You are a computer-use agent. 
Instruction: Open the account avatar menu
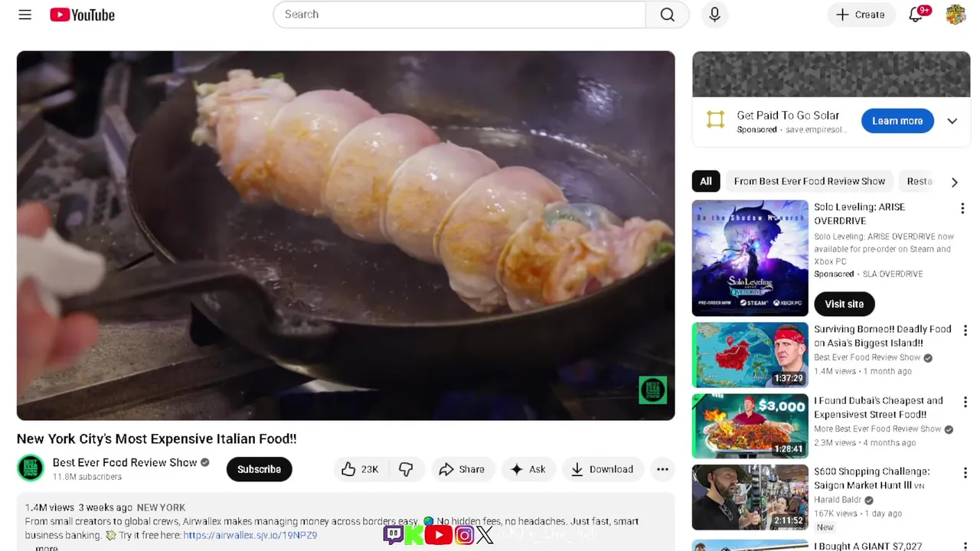coord(955,15)
